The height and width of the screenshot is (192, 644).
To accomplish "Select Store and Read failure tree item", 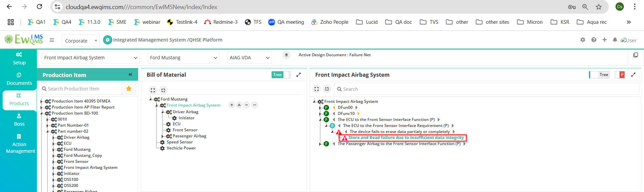I will (406, 138).
